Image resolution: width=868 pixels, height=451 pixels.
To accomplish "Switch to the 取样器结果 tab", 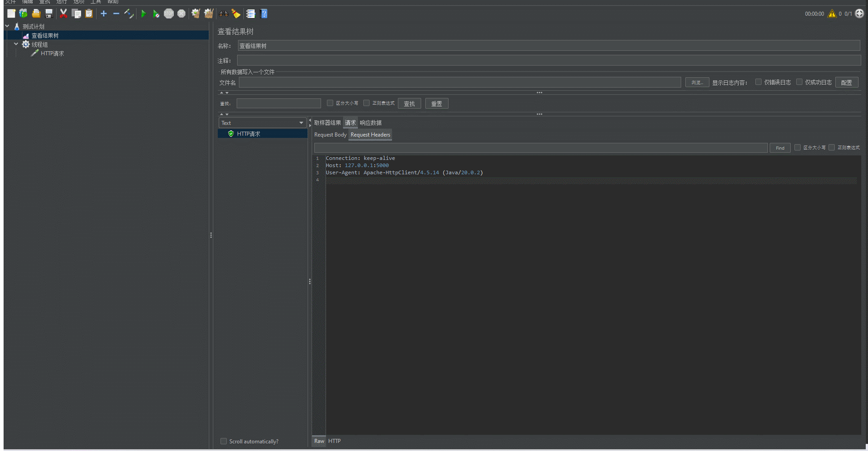I will (327, 123).
